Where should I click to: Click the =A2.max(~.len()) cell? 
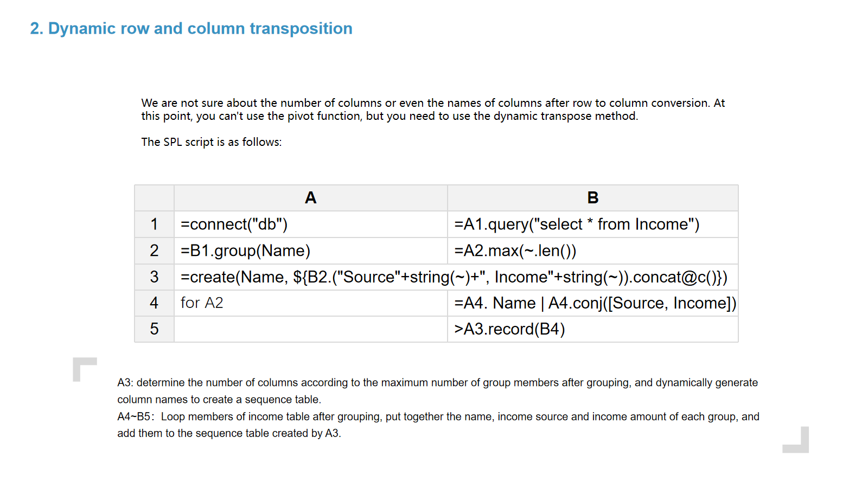coord(592,251)
